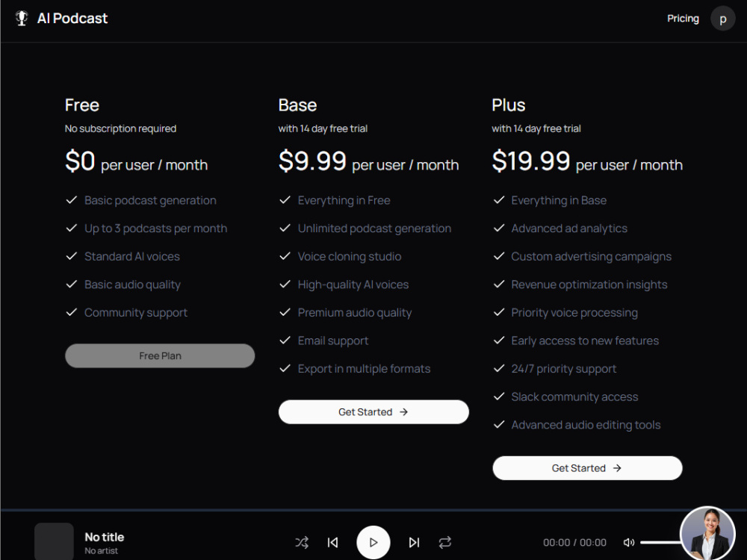Click the 00:00 / 00:00 time display
Image resolution: width=747 pixels, height=560 pixels.
574,542
